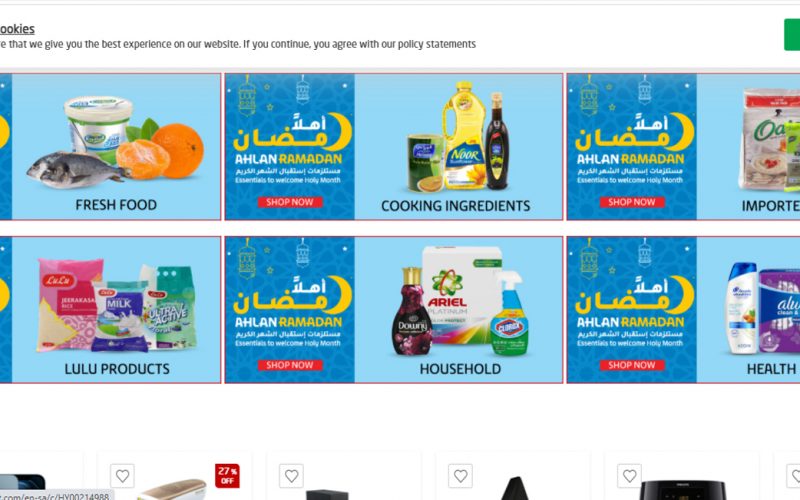This screenshot has width=800, height=500.
Task: Click the 27% OFF discount badge
Action: [x=227, y=476]
